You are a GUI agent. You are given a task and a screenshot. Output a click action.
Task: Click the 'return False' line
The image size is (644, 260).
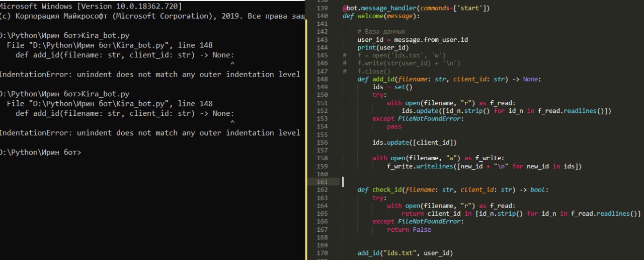point(409,229)
